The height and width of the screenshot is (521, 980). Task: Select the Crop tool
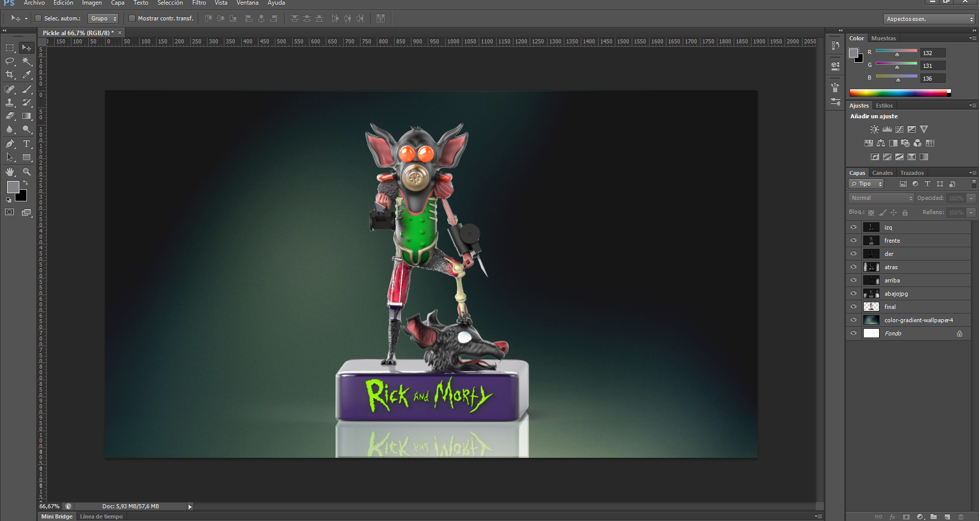pos(10,74)
